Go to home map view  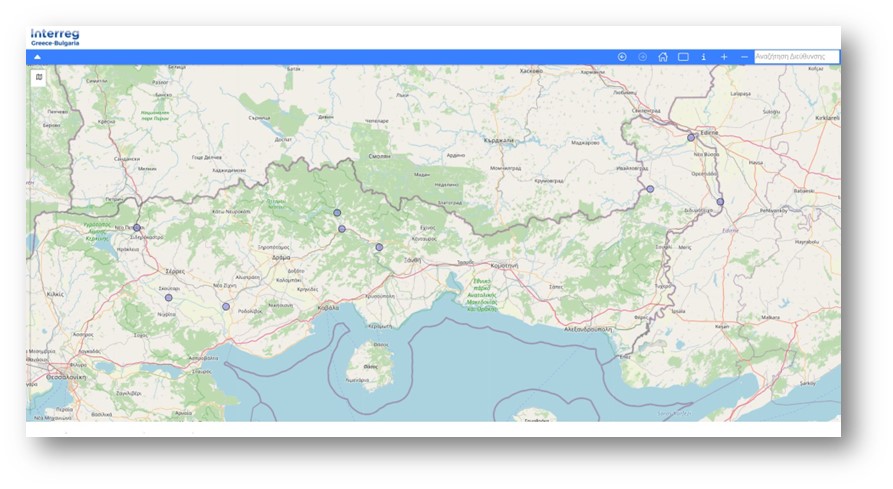tap(663, 57)
